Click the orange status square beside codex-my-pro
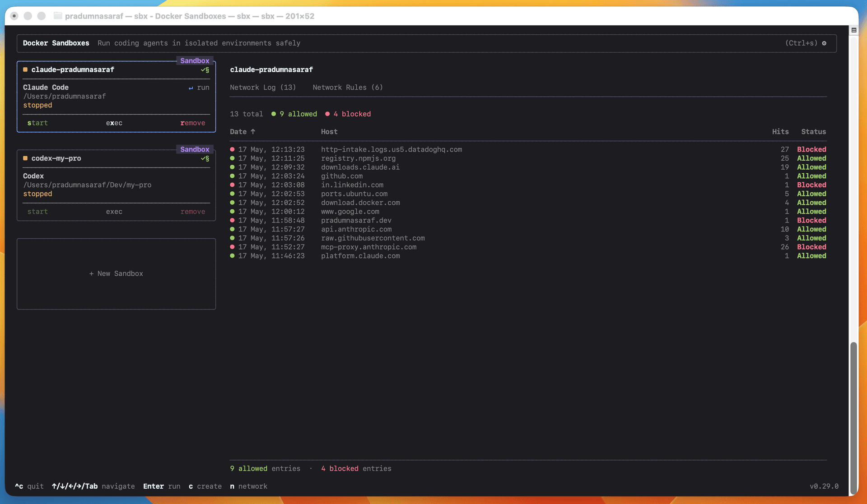This screenshot has height=504, width=867. (25, 158)
